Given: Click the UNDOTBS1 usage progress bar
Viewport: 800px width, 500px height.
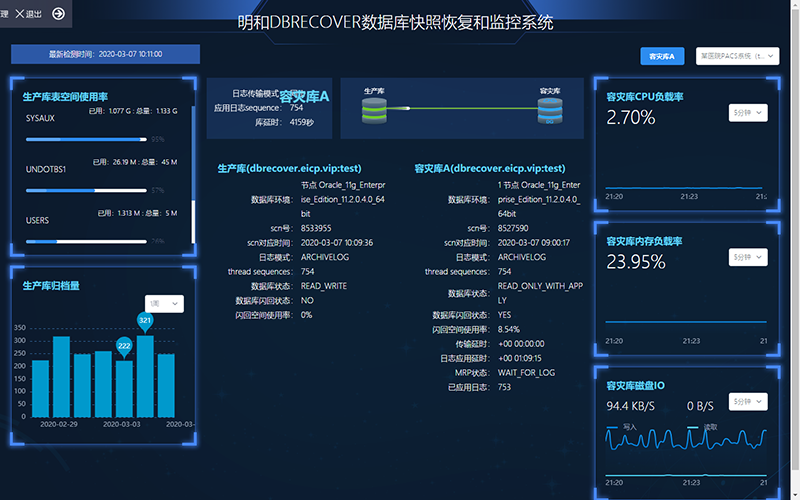Looking at the screenshot, I should 86,190.
